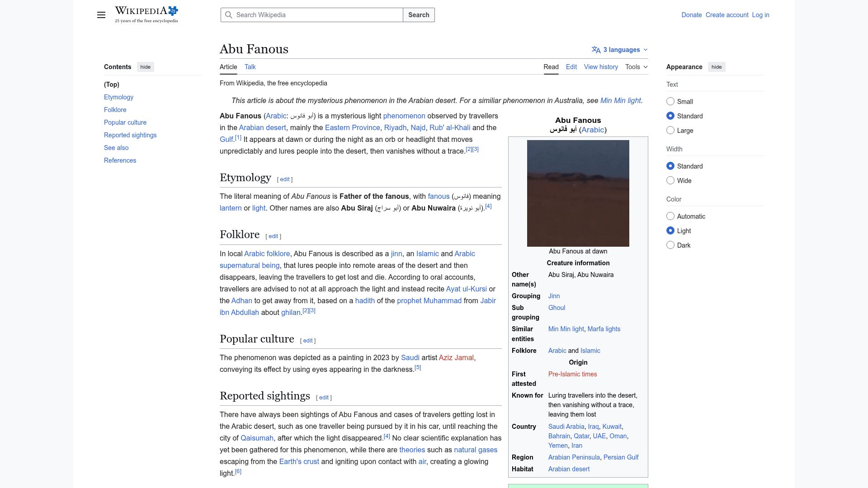
Task: Select Wide width option
Action: tap(670, 181)
